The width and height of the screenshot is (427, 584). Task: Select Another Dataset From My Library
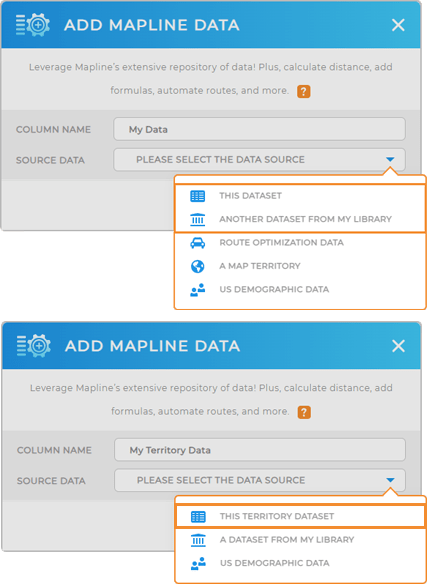[300, 219]
